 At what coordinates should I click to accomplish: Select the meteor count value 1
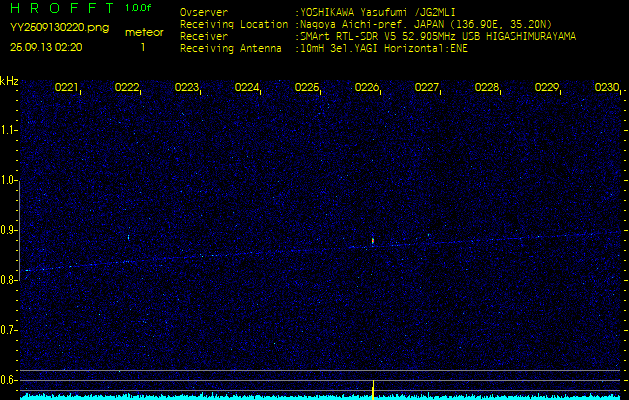point(143,47)
